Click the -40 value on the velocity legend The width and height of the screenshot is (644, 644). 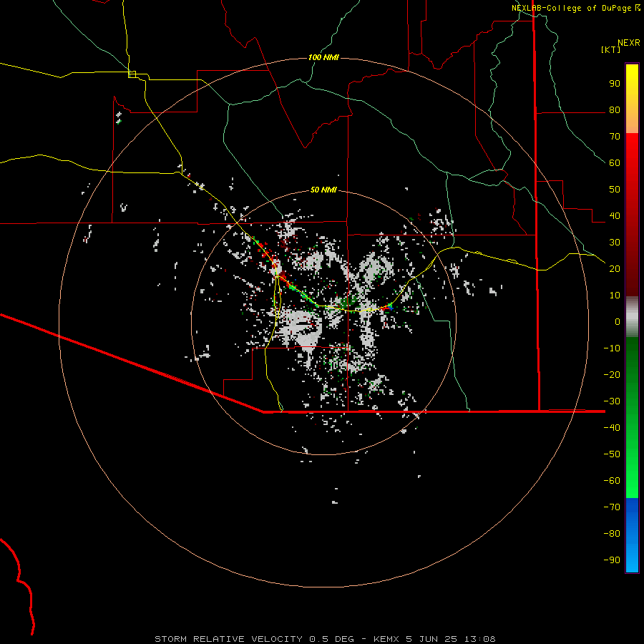tap(612, 428)
